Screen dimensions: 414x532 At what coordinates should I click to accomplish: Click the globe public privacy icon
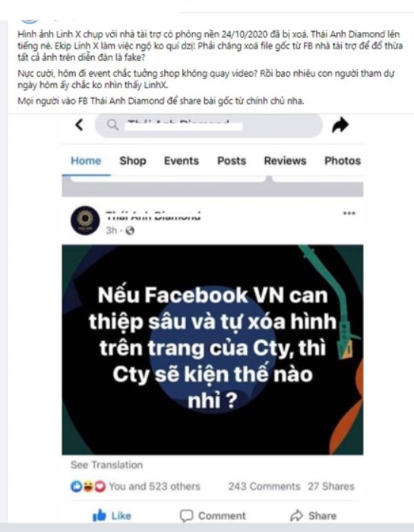coord(130,231)
